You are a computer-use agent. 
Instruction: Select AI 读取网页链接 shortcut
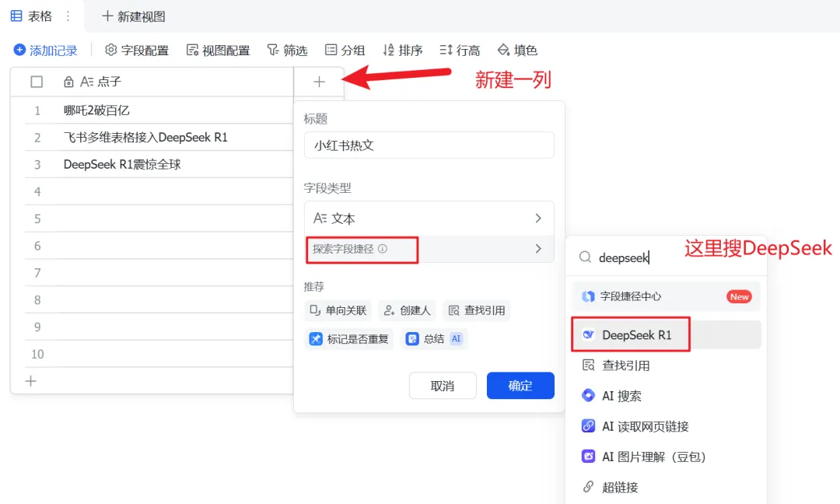(x=667, y=427)
